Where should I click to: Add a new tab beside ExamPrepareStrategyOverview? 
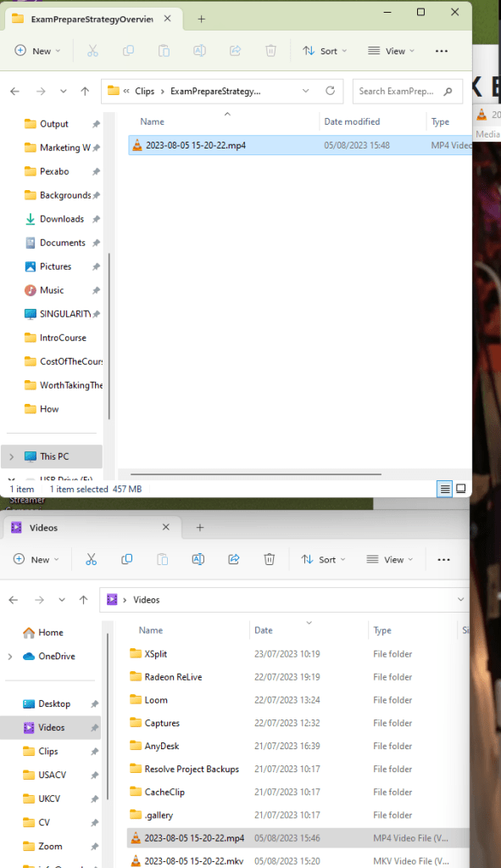click(x=201, y=20)
